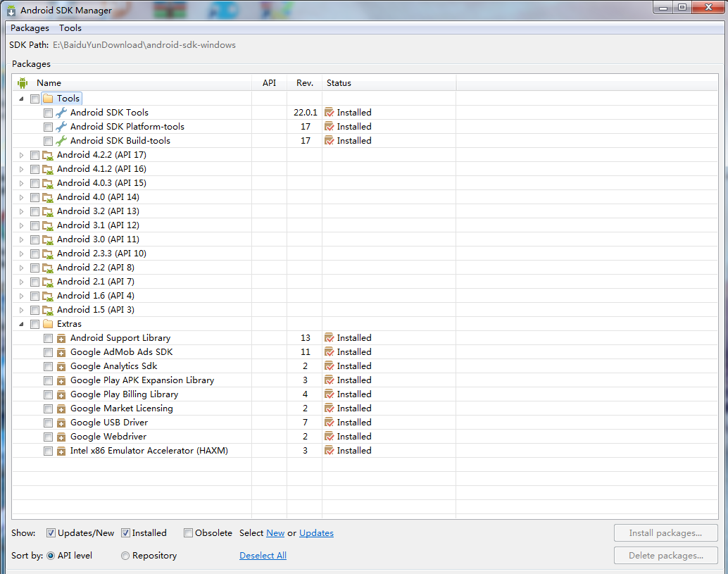Viewport: 728px width, 574px height.
Task: Click the Delete packages button
Action: 666,556
